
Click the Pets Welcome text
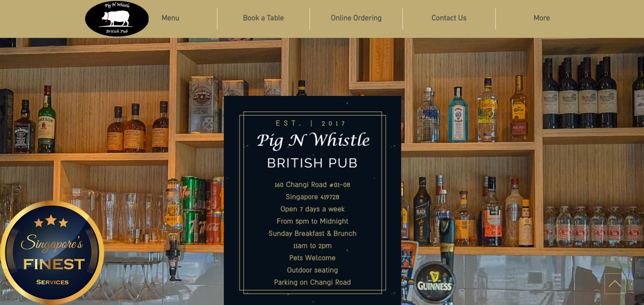(312, 258)
